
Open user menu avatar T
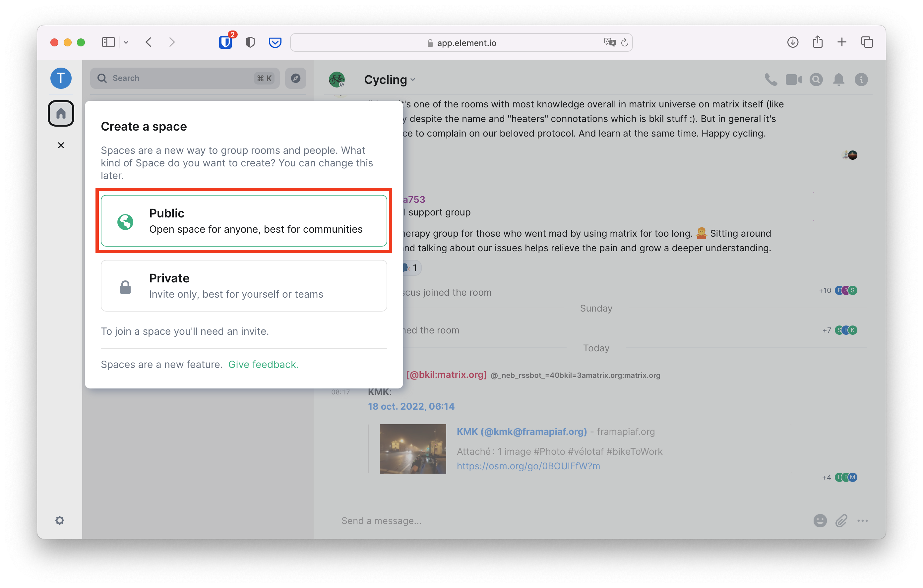pos(61,78)
